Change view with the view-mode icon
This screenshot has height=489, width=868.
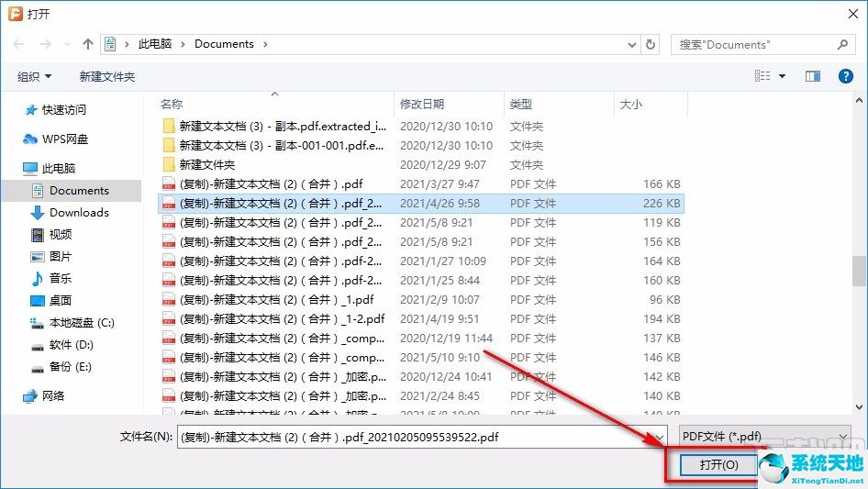(762, 76)
